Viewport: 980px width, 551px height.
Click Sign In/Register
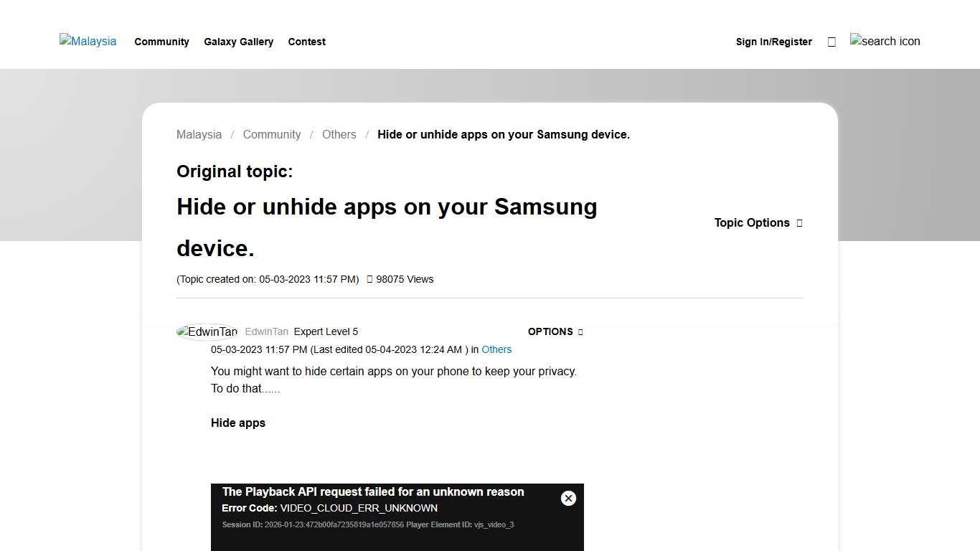coord(773,42)
